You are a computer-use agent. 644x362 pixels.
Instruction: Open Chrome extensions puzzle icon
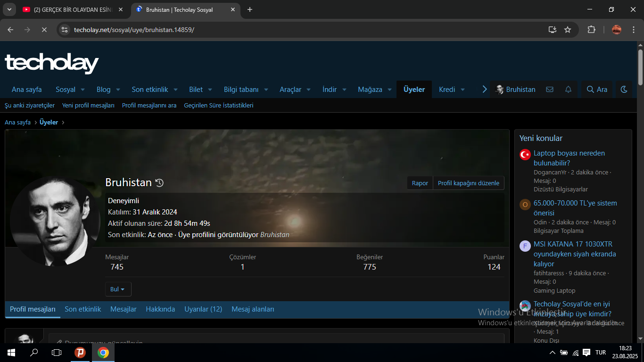[x=591, y=30]
